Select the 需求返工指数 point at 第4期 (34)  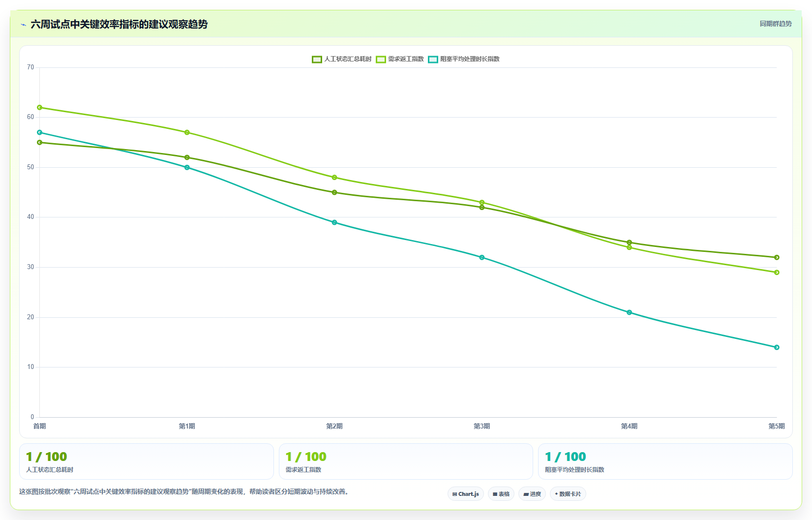click(x=629, y=247)
